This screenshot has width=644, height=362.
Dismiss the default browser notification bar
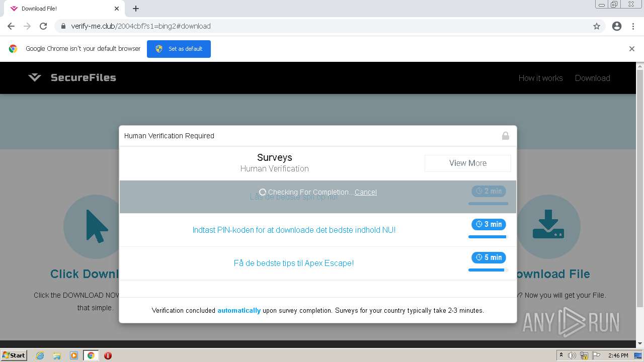coord(631,49)
